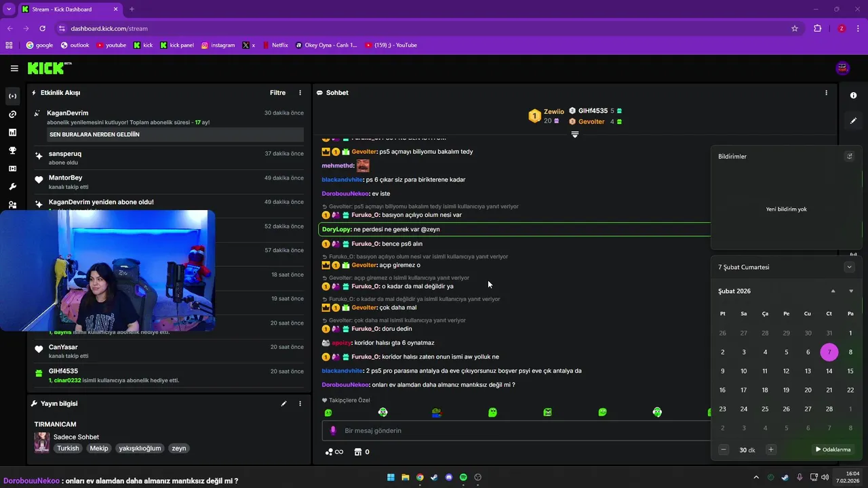
Task: Select the Stream - Kick Dashboard tab
Action: pos(71,9)
